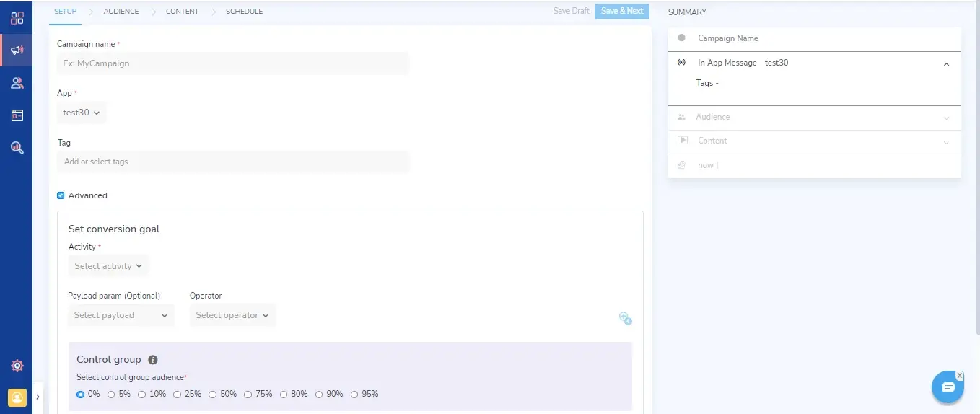Click the 'Campaign Name' summary row text

(728, 38)
